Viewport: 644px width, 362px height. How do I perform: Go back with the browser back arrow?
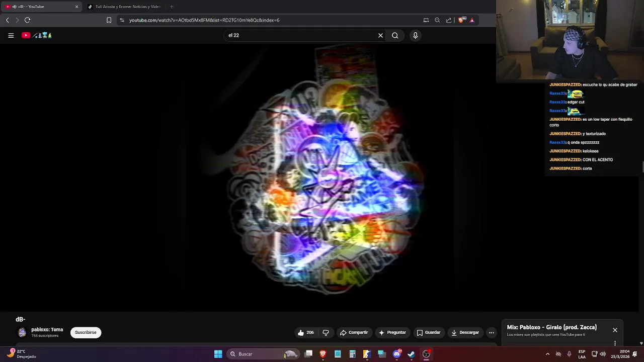[x=7, y=20]
